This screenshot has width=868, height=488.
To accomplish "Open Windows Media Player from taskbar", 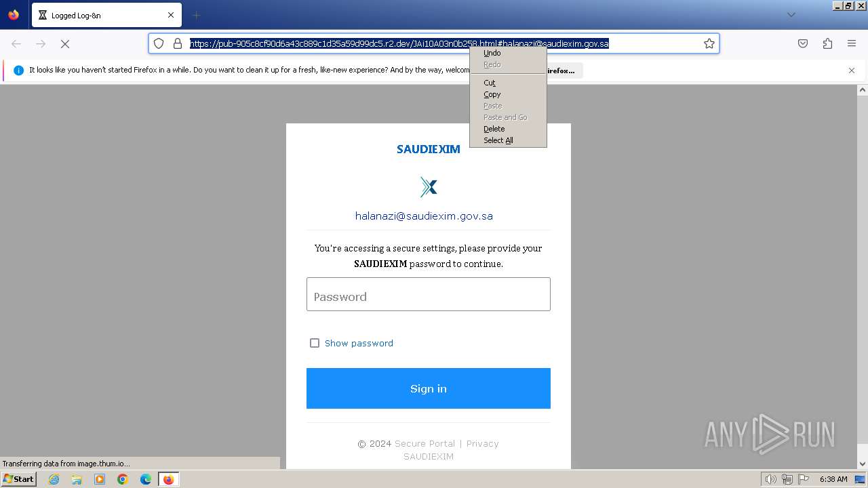I will click(100, 479).
